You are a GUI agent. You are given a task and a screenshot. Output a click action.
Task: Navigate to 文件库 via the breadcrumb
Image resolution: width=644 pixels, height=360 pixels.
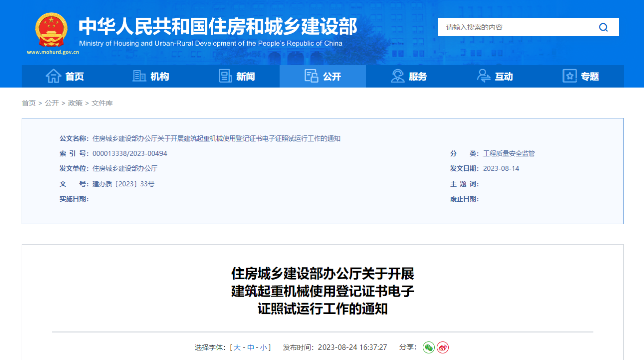[x=103, y=103]
